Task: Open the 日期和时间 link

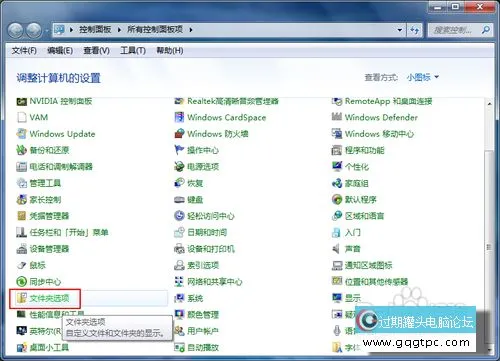Action: pos(207,232)
